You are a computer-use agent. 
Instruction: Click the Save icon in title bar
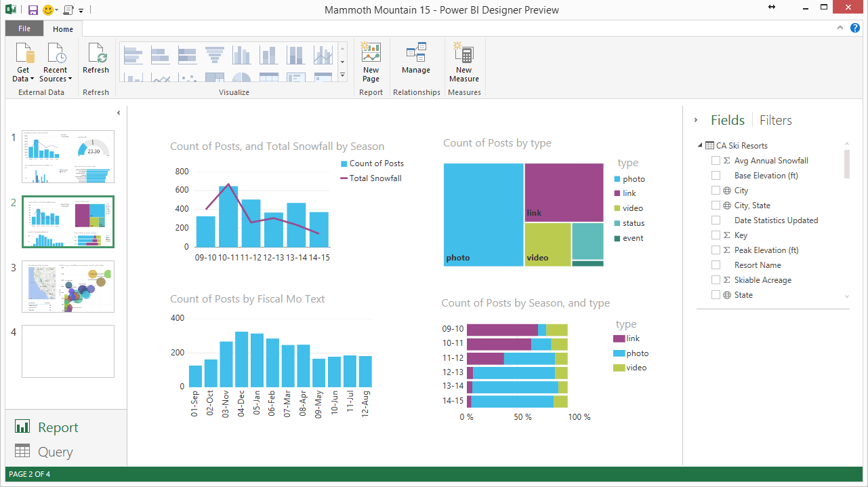point(33,9)
